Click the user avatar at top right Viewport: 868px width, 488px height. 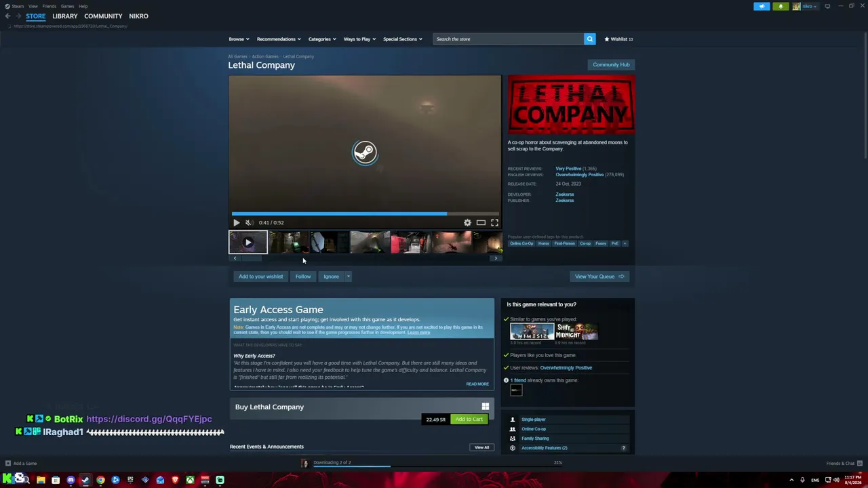tap(796, 6)
